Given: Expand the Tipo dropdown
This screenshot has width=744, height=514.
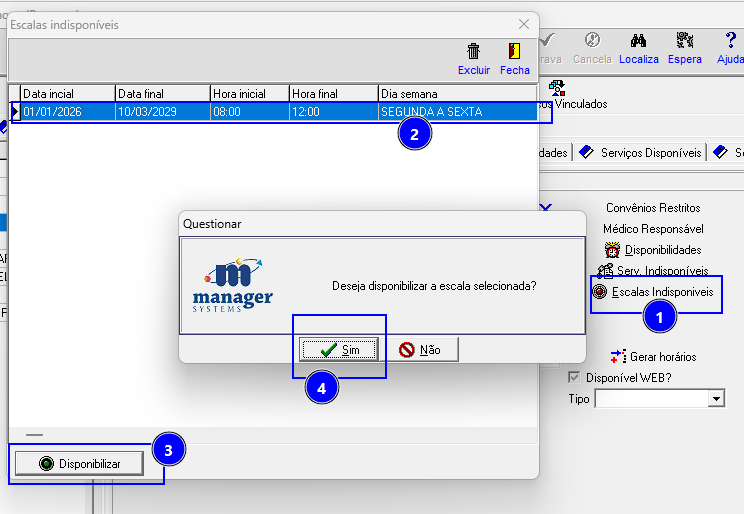Looking at the screenshot, I should pyautogui.click(x=716, y=399).
